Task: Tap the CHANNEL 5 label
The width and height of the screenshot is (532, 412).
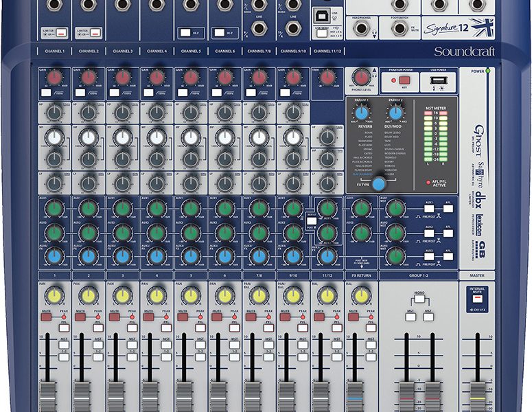Action: click(x=191, y=51)
